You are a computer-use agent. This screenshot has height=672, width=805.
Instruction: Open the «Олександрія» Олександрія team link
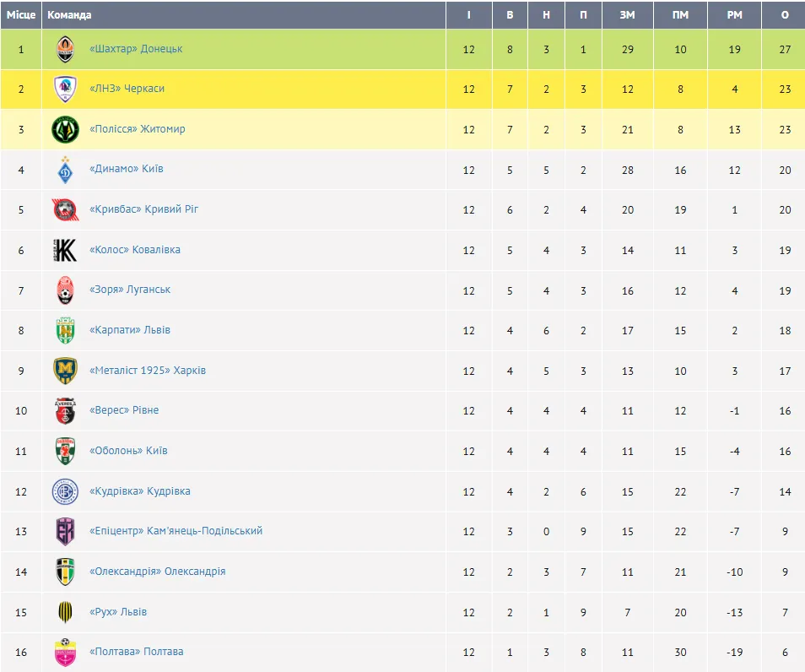[x=157, y=572]
